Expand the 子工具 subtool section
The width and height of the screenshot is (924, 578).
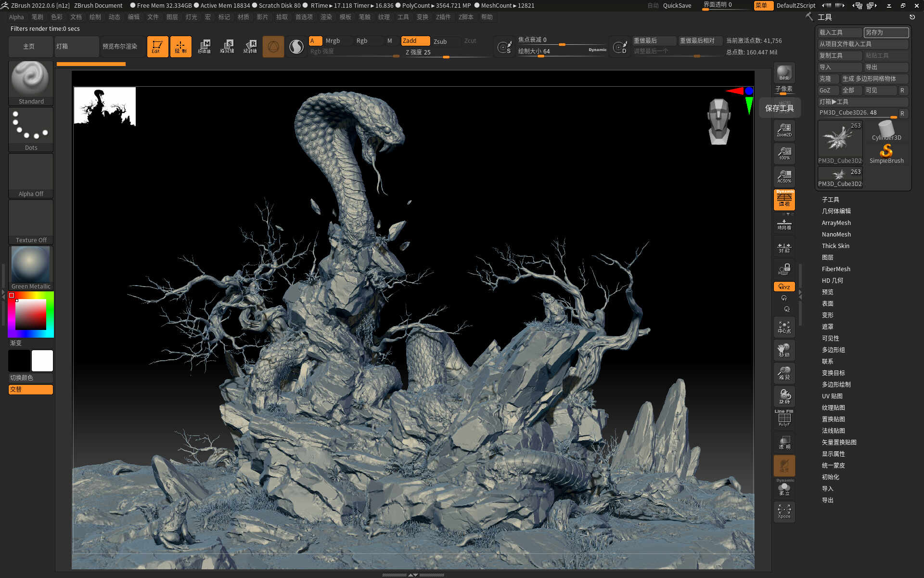(830, 199)
